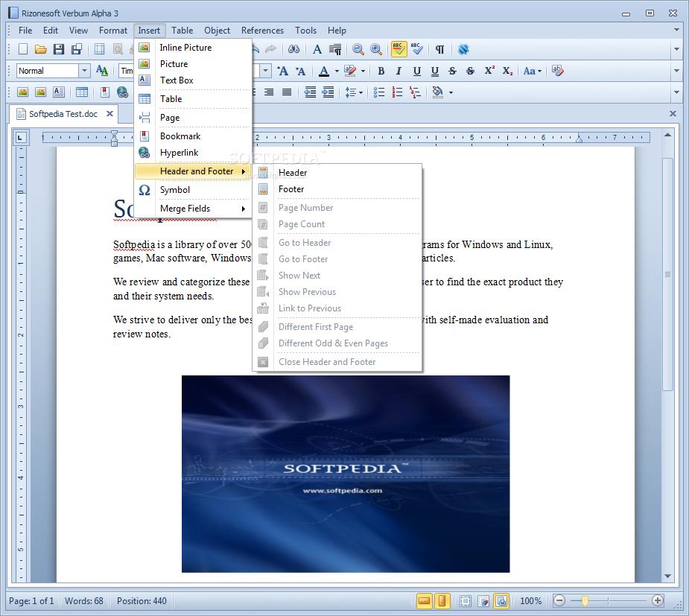Screen dimensions: 689x616
Task: Click the Shrink font icon
Action: [x=301, y=71]
